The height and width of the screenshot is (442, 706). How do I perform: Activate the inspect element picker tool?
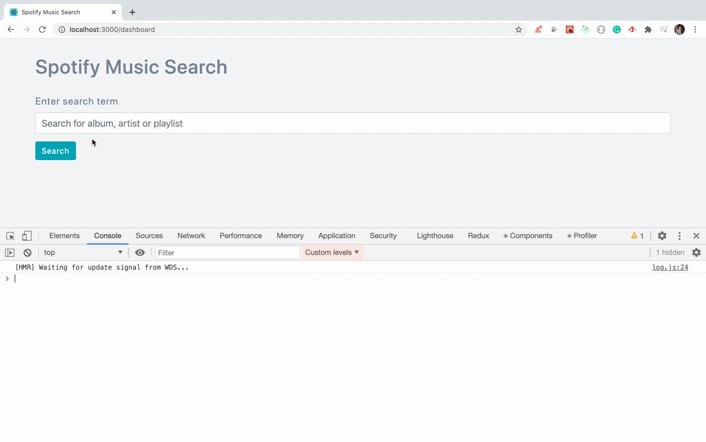click(10, 236)
